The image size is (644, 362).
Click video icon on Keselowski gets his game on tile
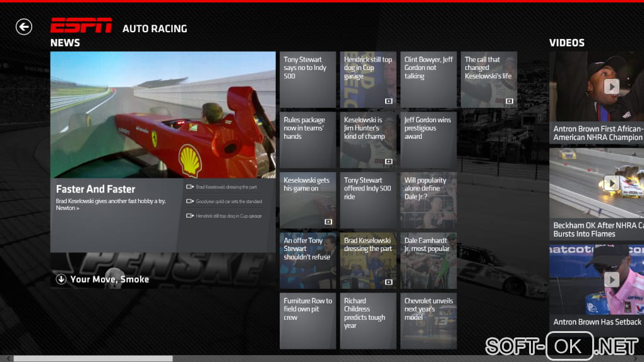(328, 222)
